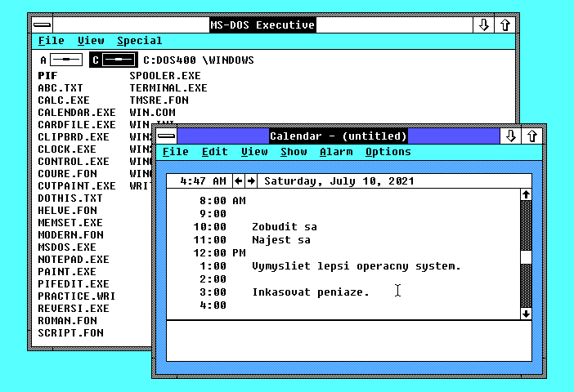The width and height of the screenshot is (574, 392).
Task: Select TERMINAL.EXE in the file list
Action: 168,88
